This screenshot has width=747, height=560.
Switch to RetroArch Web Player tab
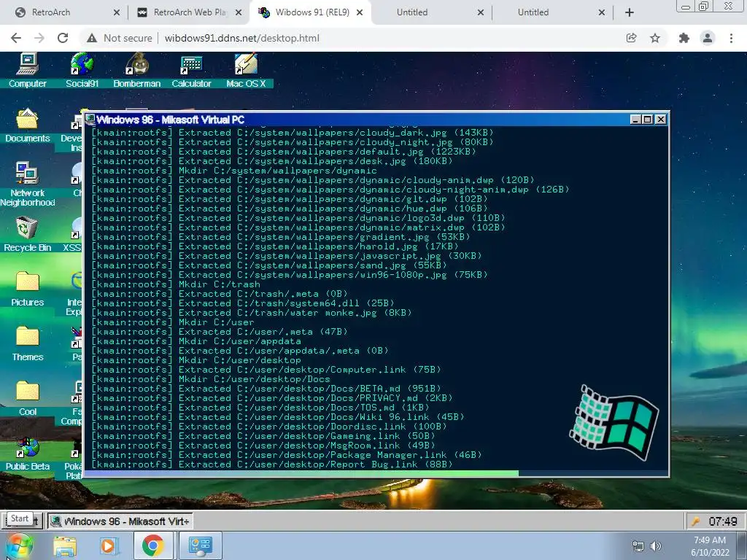pos(189,12)
